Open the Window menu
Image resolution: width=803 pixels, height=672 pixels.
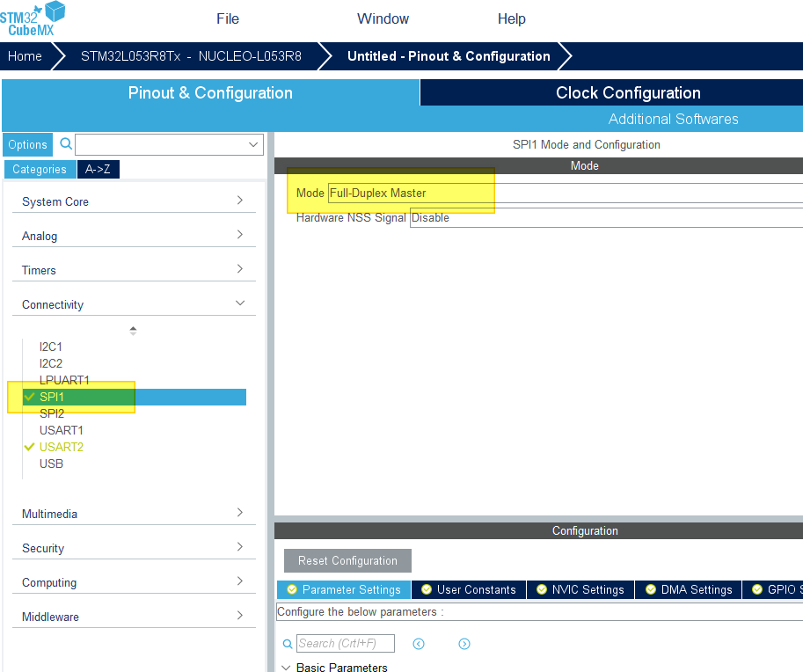[383, 19]
